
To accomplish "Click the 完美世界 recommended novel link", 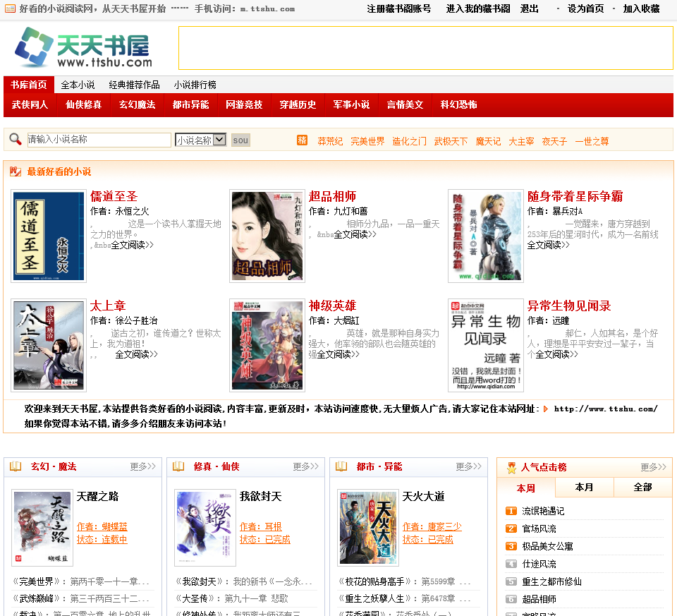I will pos(367,141).
